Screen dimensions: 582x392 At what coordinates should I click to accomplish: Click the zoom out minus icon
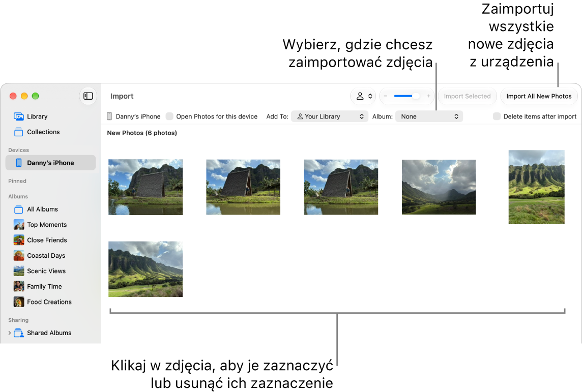tap(386, 96)
